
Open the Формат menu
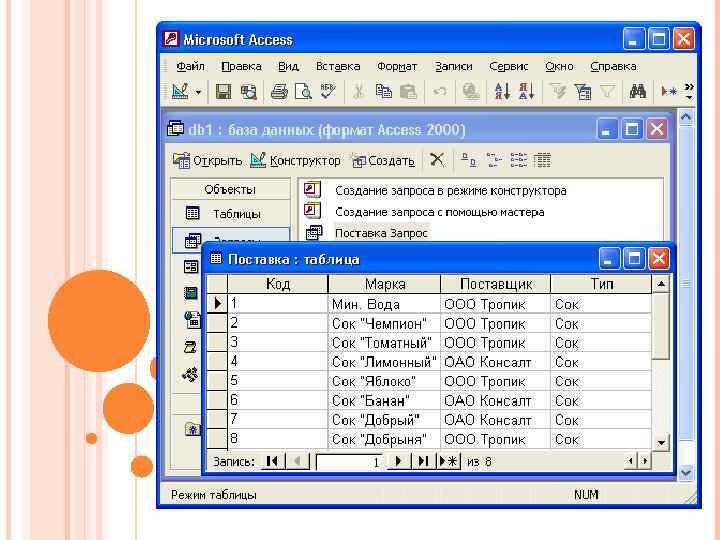(397, 67)
